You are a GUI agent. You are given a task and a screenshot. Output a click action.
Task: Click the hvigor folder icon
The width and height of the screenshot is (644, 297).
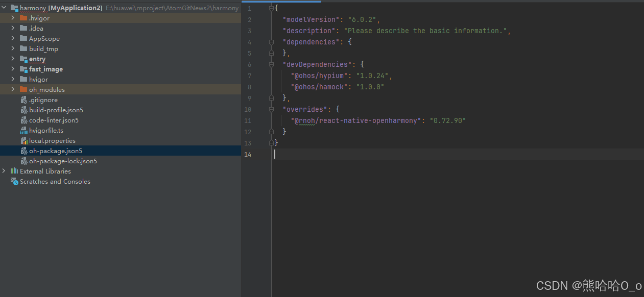point(23,79)
